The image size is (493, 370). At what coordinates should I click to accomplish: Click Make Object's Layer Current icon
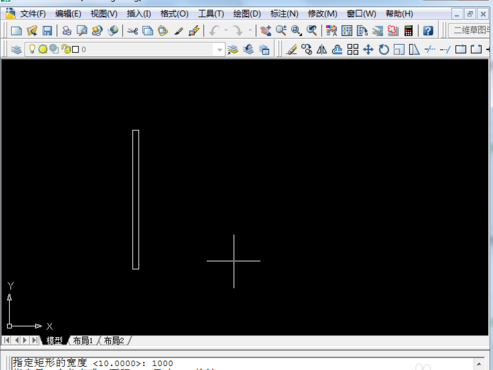(x=233, y=50)
